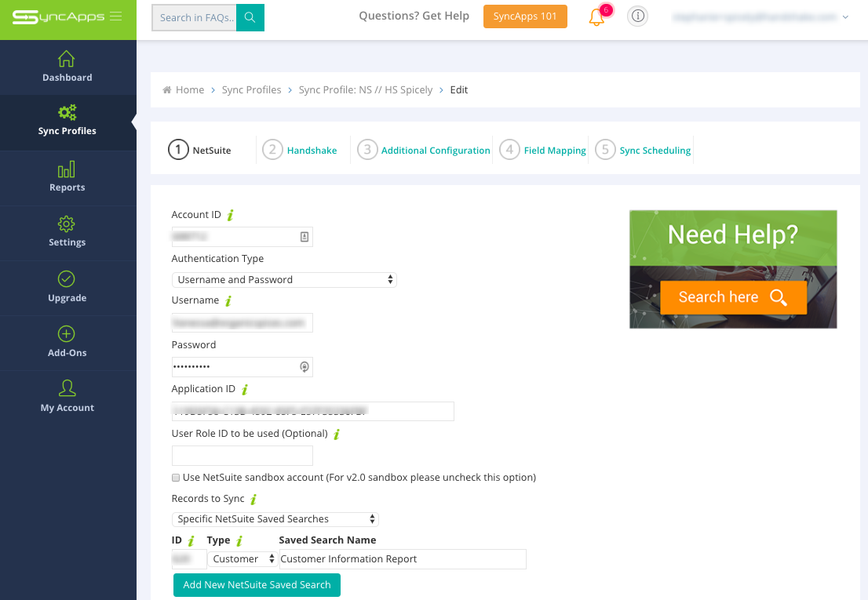Viewport: 868px width, 600px height.
Task: Select the NetSuite step tab label
Action: (x=211, y=151)
